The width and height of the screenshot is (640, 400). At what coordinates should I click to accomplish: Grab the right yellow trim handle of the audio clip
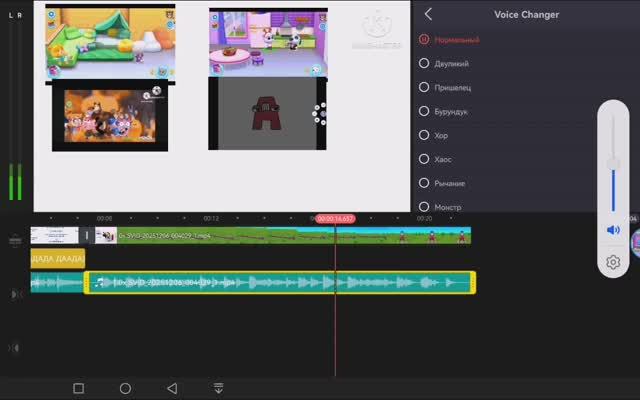[473, 282]
